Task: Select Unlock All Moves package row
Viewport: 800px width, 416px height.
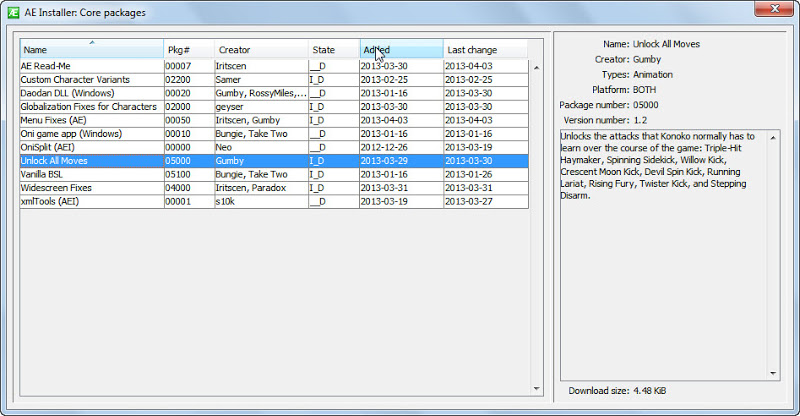Action: click(274, 161)
